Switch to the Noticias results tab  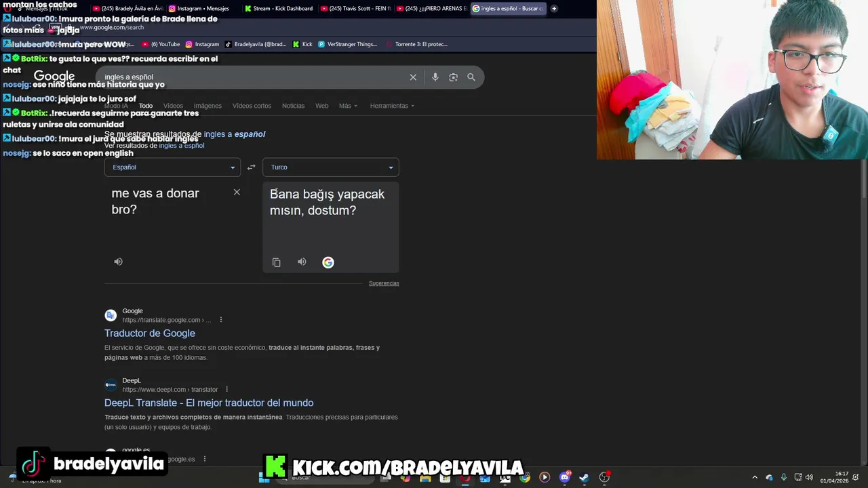293,106
